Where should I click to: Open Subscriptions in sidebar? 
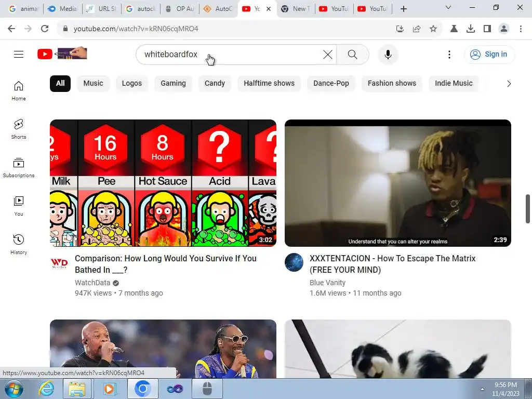coord(19,168)
